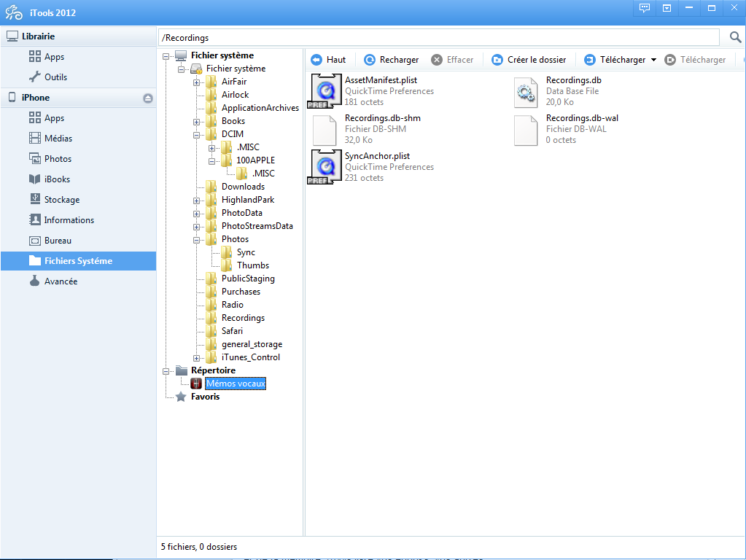Viewport: 746px width, 560px height.
Task: Click Créer le dossier button
Action: point(529,60)
